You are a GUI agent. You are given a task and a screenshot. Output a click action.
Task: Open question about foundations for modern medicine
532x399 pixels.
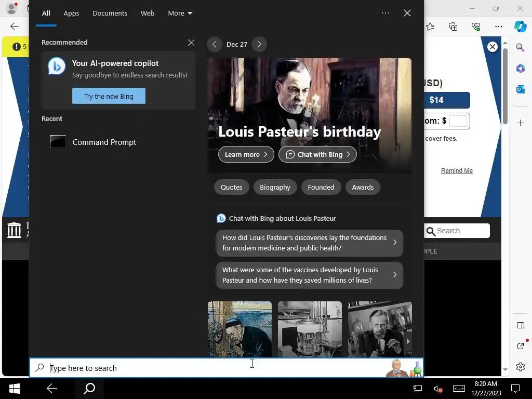click(310, 243)
